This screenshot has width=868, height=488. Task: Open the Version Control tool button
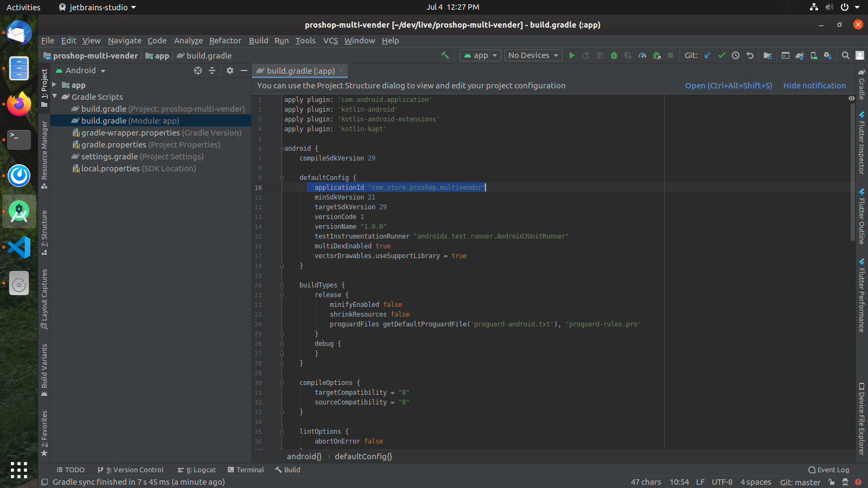[130, 470]
